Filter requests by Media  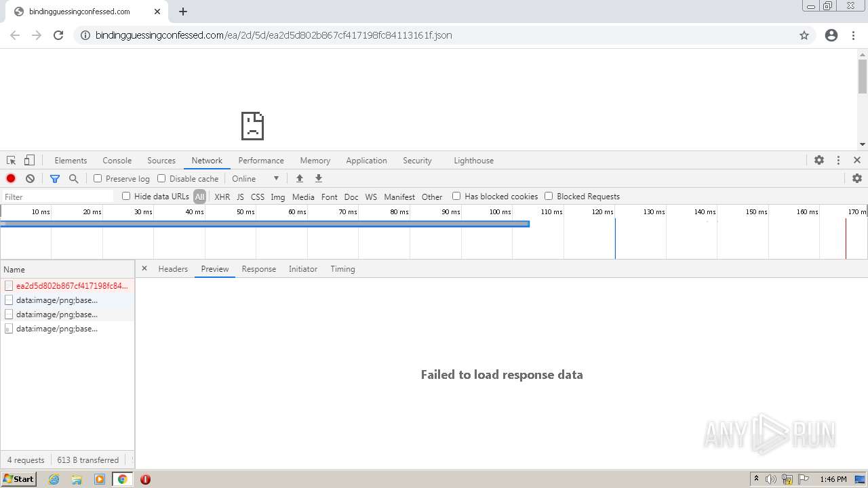tap(303, 197)
